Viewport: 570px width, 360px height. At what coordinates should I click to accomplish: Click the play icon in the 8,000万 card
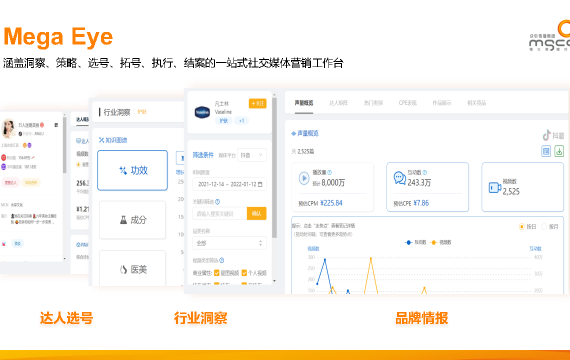304,178
